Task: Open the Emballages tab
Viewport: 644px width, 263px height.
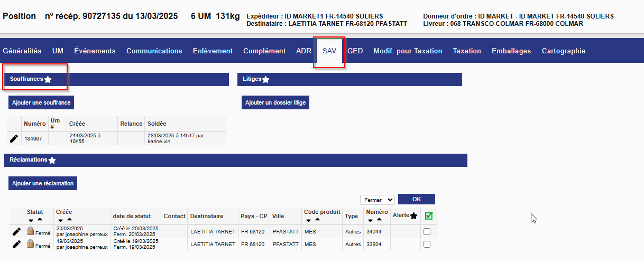Action: click(511, 51)
